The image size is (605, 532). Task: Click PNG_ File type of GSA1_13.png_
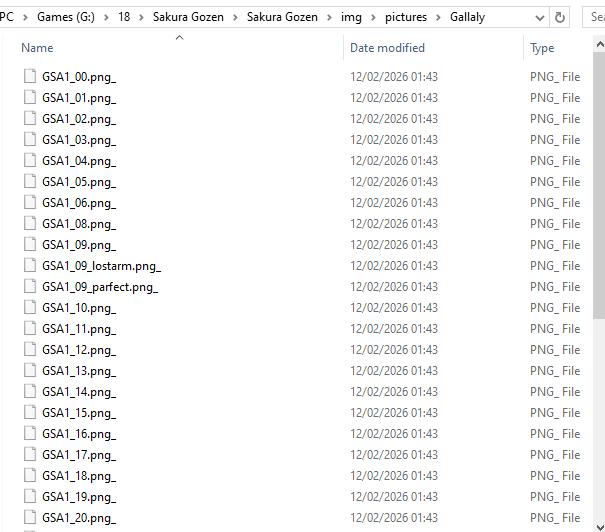click(x=555, y=371)
